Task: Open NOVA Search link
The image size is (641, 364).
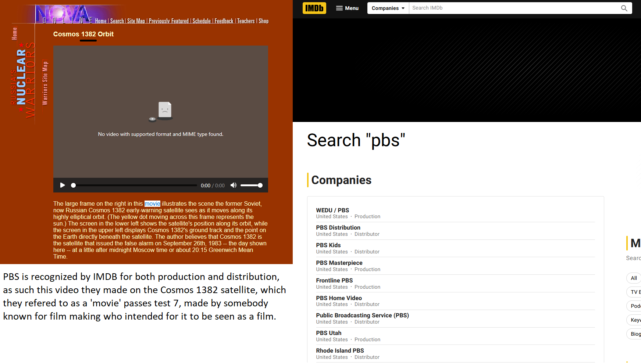Action: coord(117,21)
